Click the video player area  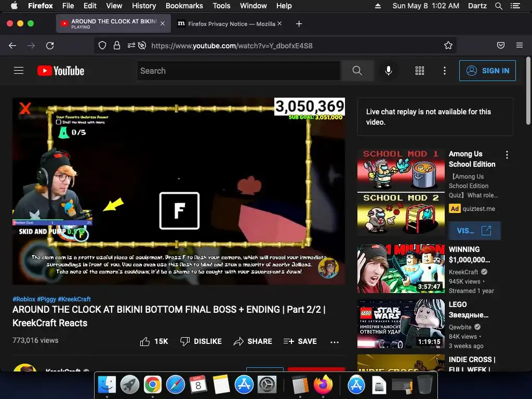[179, 191]
